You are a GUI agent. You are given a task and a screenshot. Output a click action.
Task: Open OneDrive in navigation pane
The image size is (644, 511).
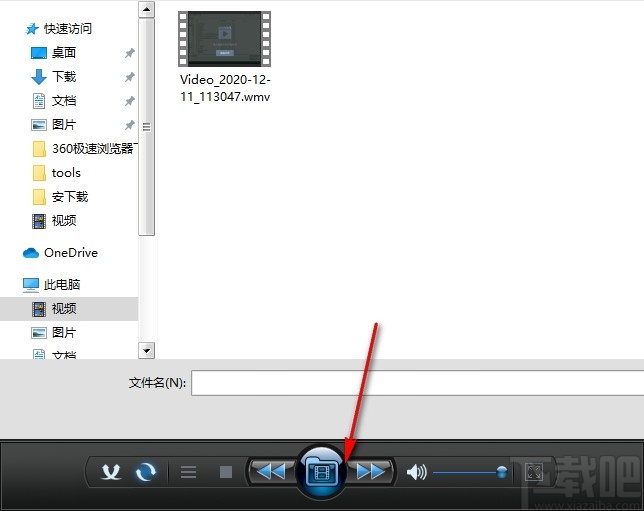(70, 253)
